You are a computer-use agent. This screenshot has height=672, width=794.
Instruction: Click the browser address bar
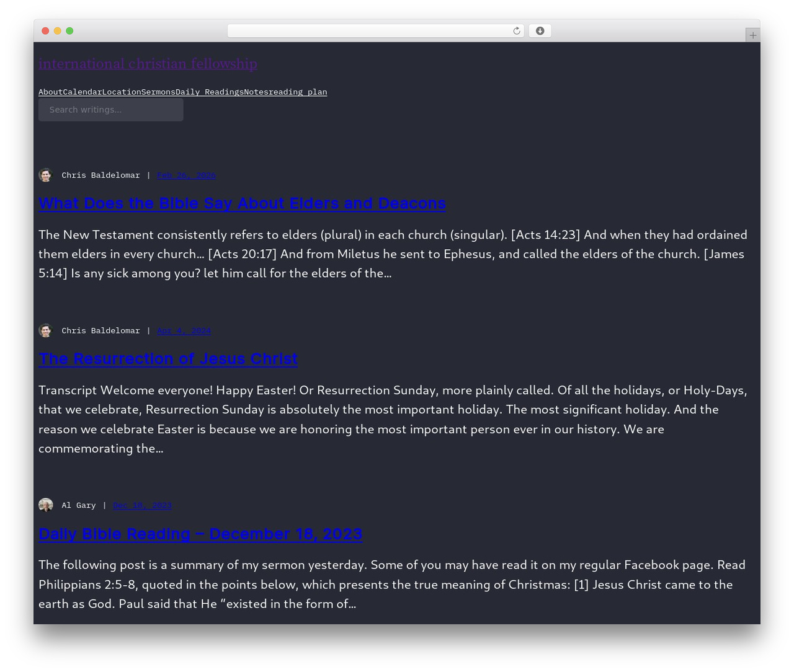pyautogui.click(x=375, y=31)
